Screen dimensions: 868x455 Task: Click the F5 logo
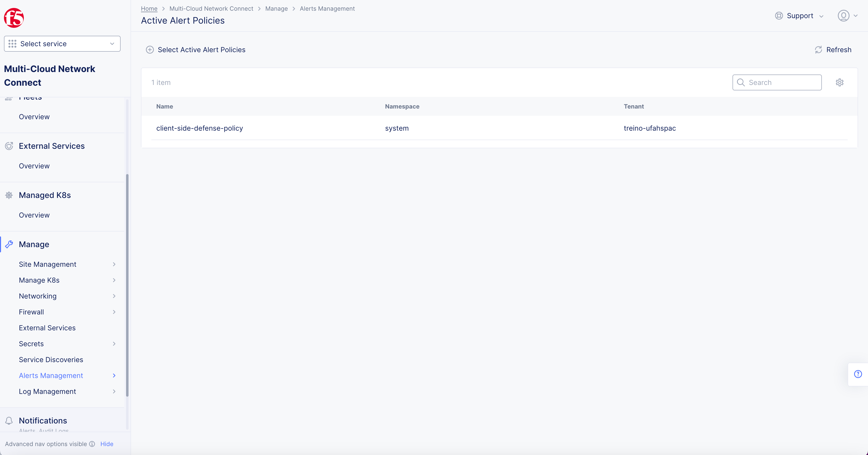tap(14, 18)
